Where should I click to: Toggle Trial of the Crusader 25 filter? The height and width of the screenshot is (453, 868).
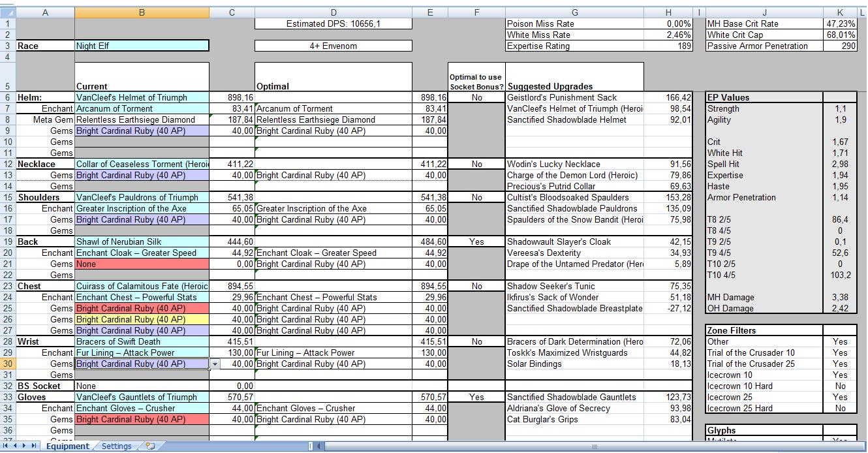pyautogui.click(x=841, y=364)
